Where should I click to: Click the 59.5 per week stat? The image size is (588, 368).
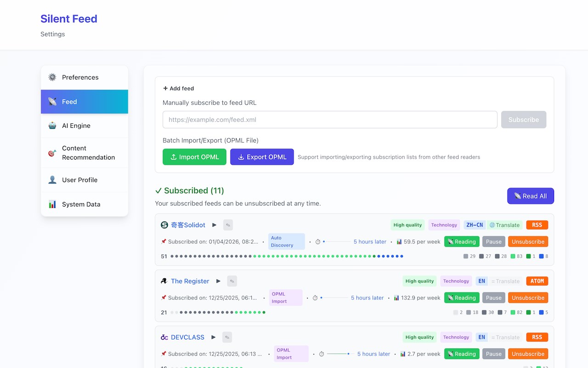(x=418, y=241)
